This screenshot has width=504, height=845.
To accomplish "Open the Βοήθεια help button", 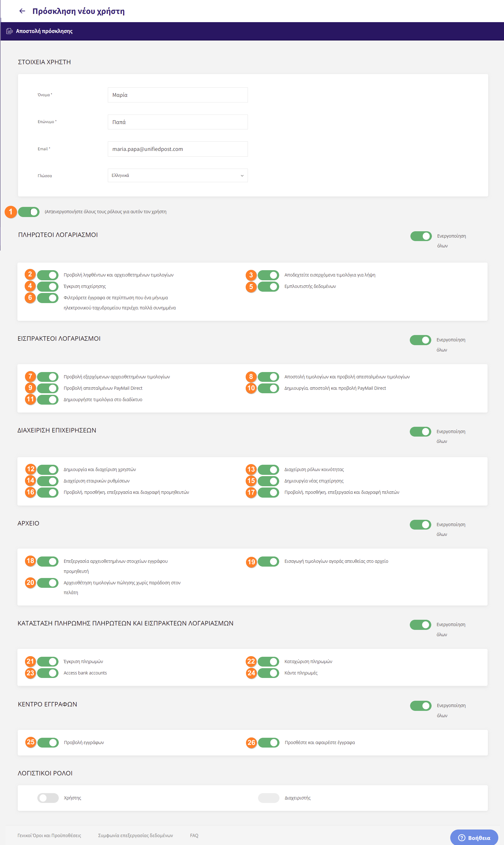I will click(474, 837).
